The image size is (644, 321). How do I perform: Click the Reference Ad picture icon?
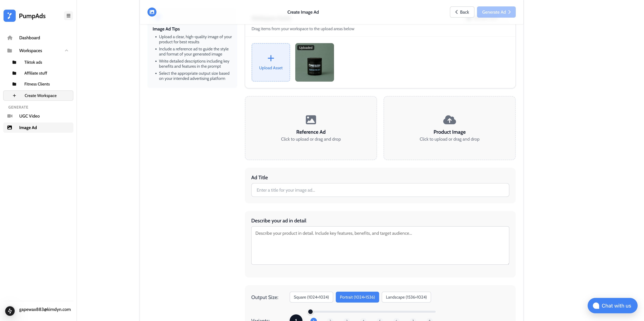pos(311,120)
